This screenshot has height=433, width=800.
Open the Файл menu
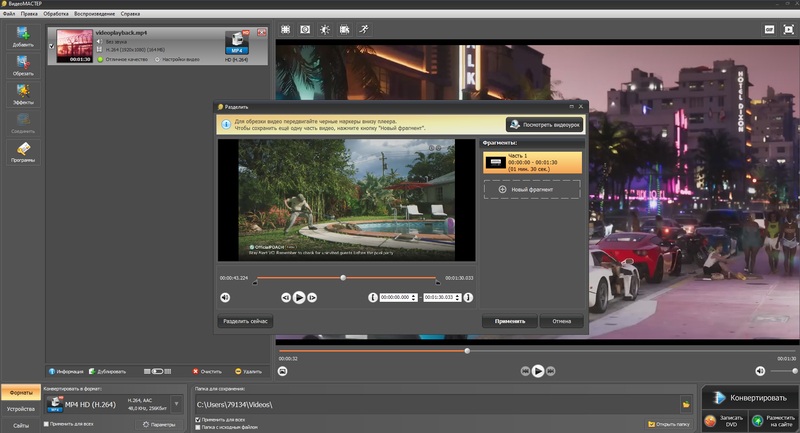coord(9,14)
